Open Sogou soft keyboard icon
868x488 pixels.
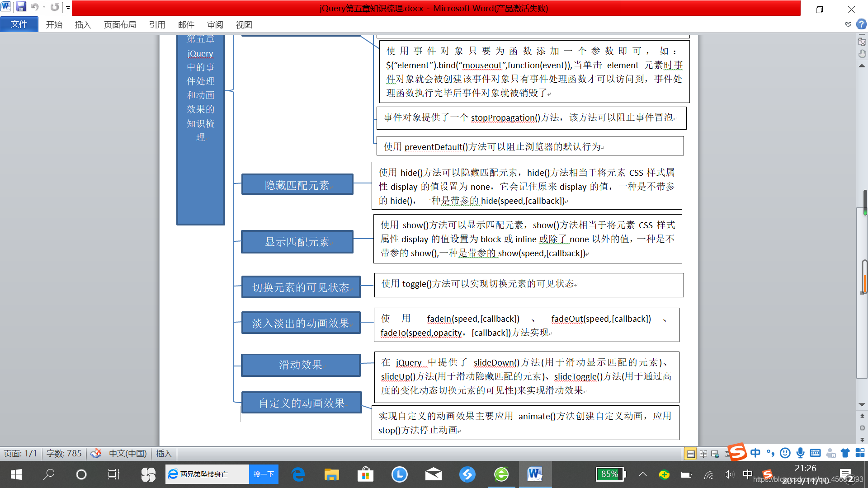(815, 453)
